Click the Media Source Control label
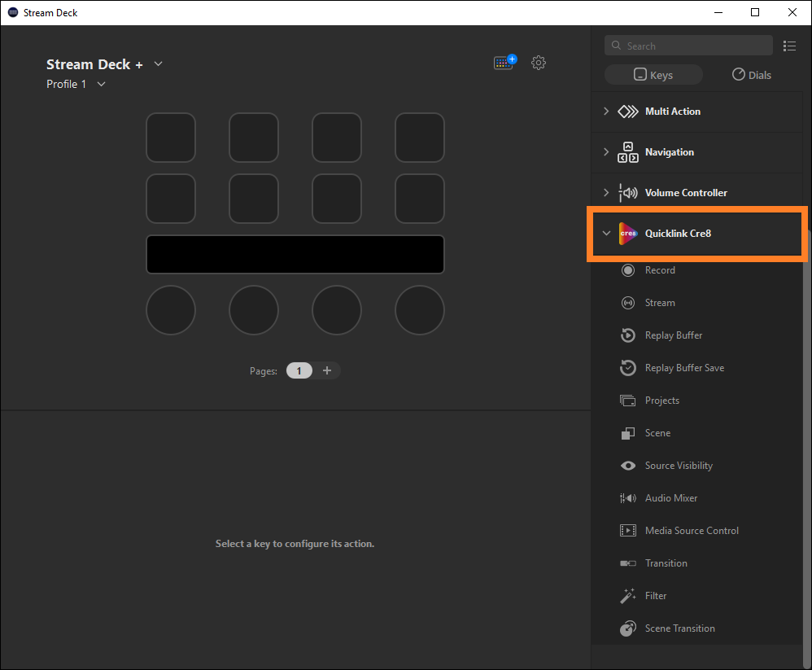812x670 pixels. (692, 531)
